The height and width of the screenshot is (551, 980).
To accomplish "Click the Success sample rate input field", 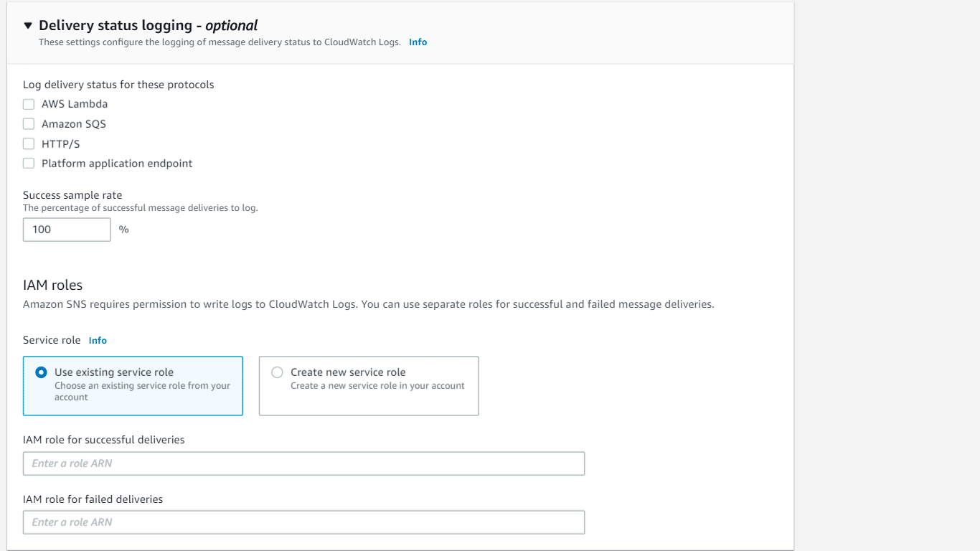I will click(x=66, y=229).
